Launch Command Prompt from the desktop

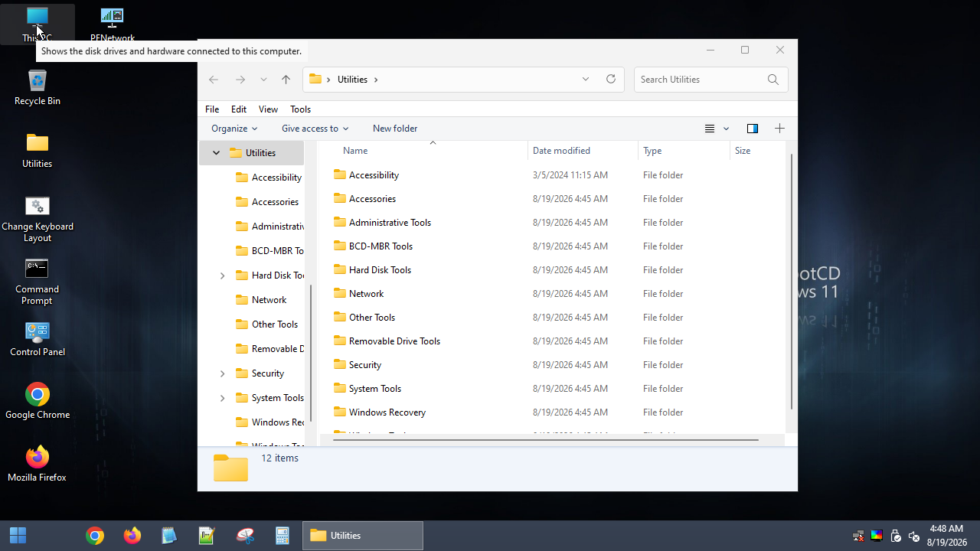[x=37, y=282]
